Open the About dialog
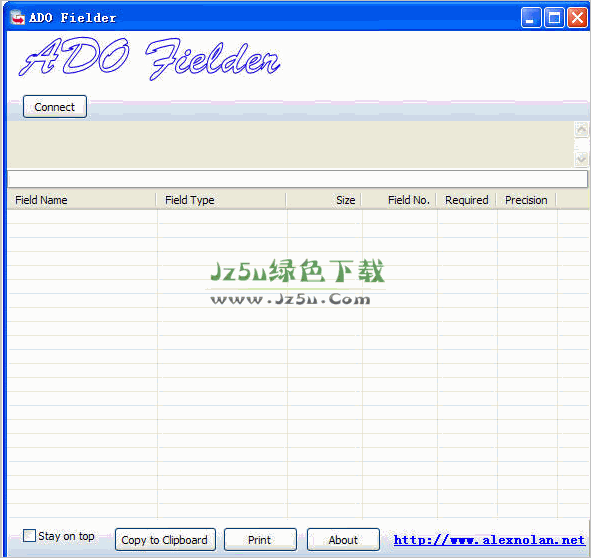The height and width of the screenshot is (558, 591). tap(343, 540)
